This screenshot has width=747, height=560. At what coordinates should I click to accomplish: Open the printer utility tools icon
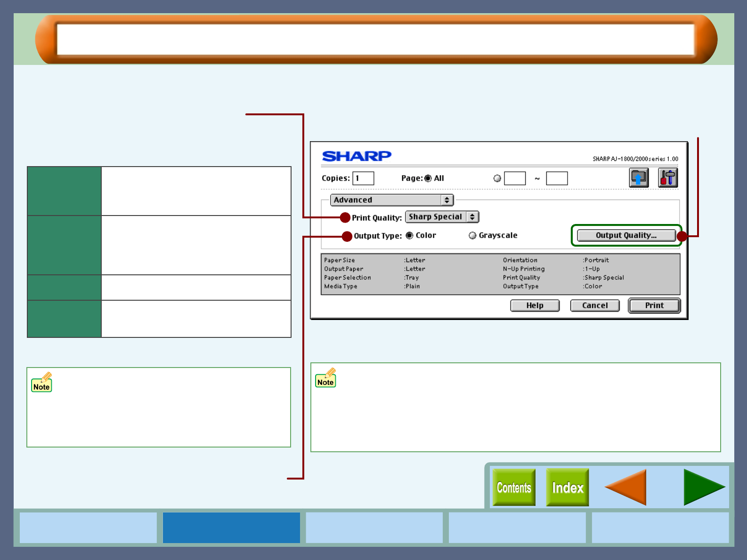tap(668, 178)
